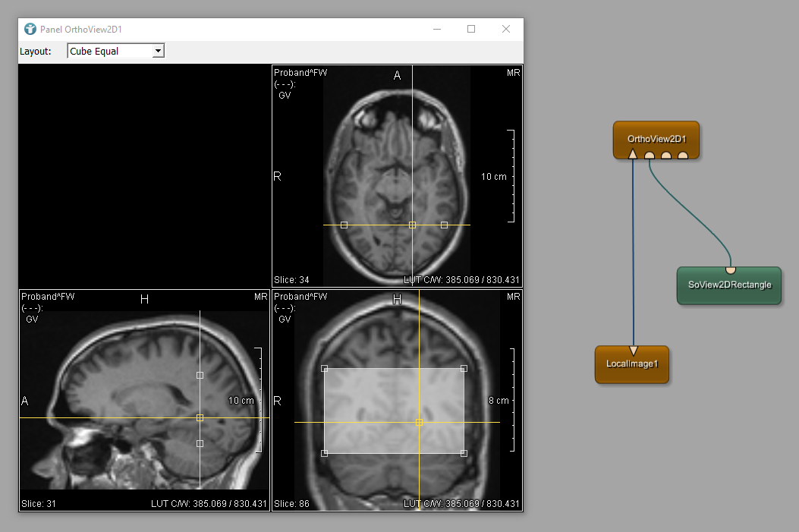Close the Panel OrthoView2D1 window
The width and height of the screenshot is (799, 532).
[x=506, y=30]
